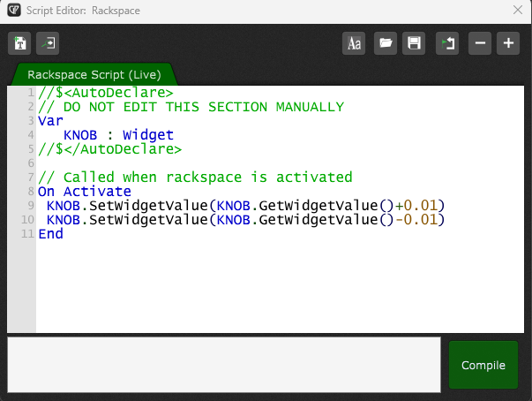Image resolution: width=532 pixels, height=401 pixels.
Task: Decrease font size with minus button
Action: (x=480, y=43)
